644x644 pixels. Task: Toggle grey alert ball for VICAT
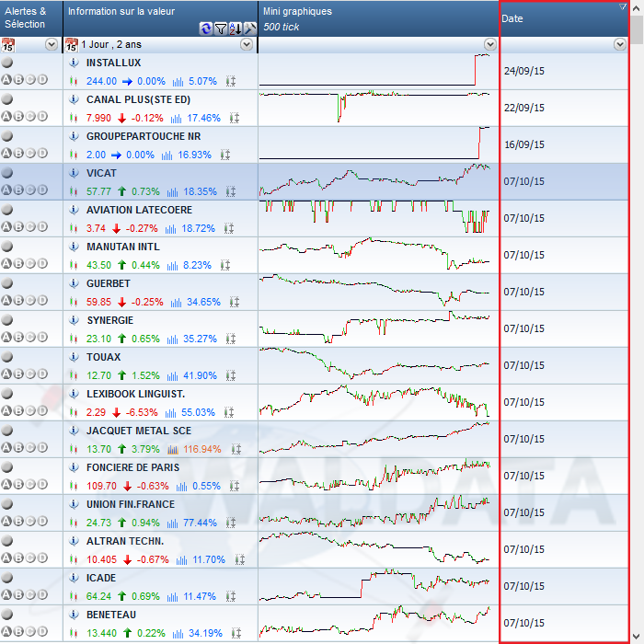coord(7,173)
